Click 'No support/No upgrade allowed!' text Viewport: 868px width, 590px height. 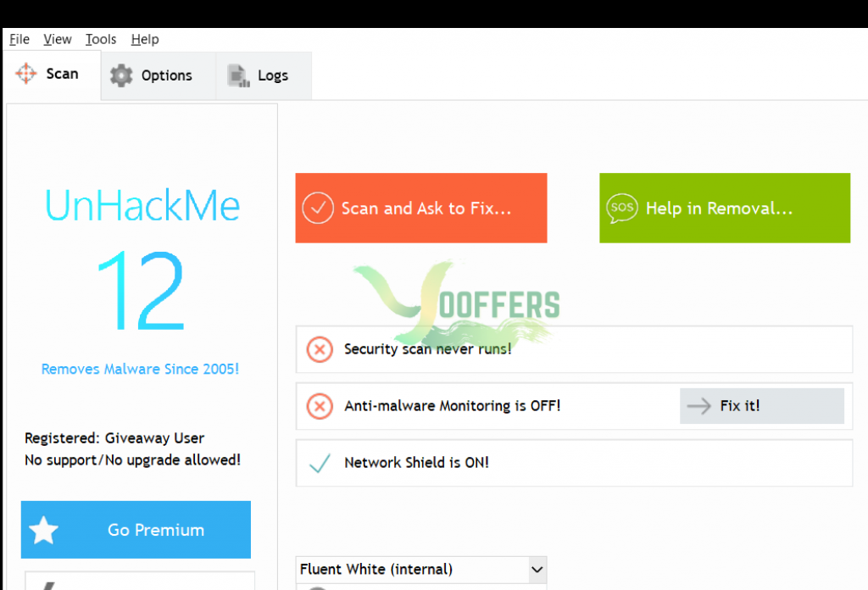(x=133, y=460)
